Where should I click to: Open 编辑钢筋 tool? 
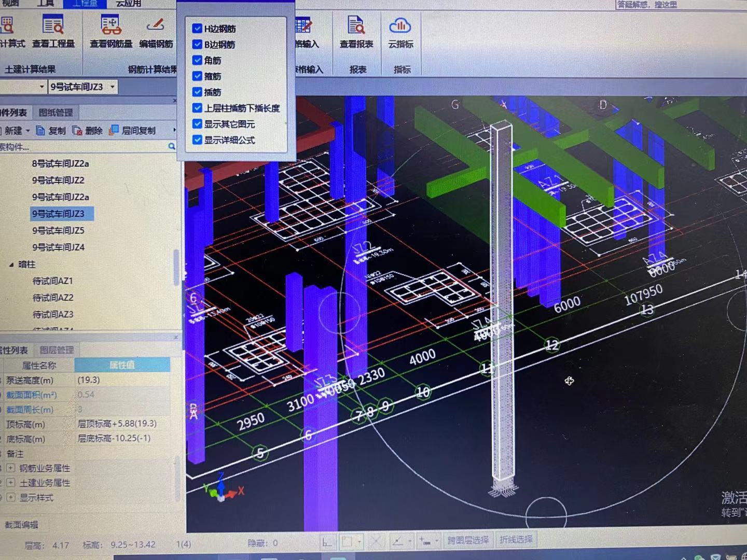pos(156,31)
